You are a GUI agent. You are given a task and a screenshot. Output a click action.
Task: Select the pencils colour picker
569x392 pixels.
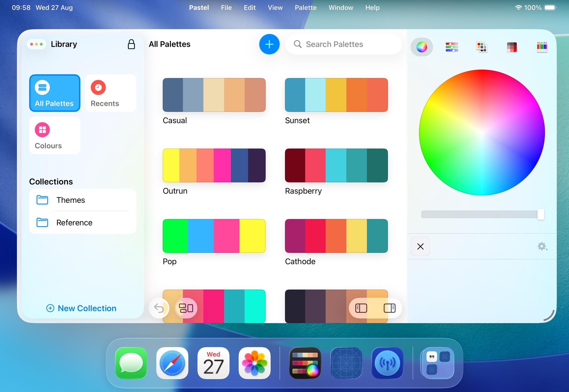click(542, 47)
